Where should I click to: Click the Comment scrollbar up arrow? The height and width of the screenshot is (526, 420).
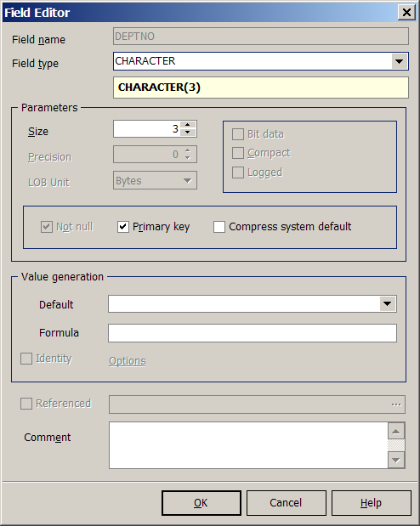coord(396,432)
